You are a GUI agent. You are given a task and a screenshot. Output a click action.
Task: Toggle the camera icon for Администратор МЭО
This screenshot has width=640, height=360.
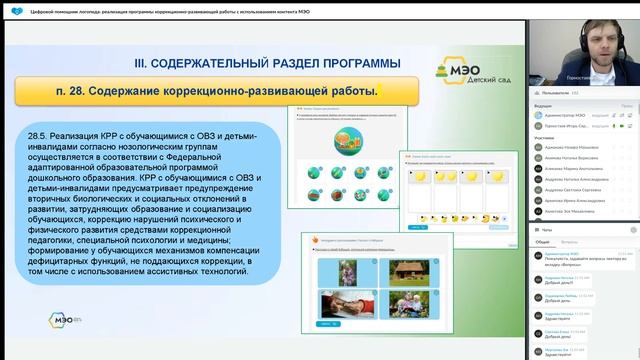(622, 116)
